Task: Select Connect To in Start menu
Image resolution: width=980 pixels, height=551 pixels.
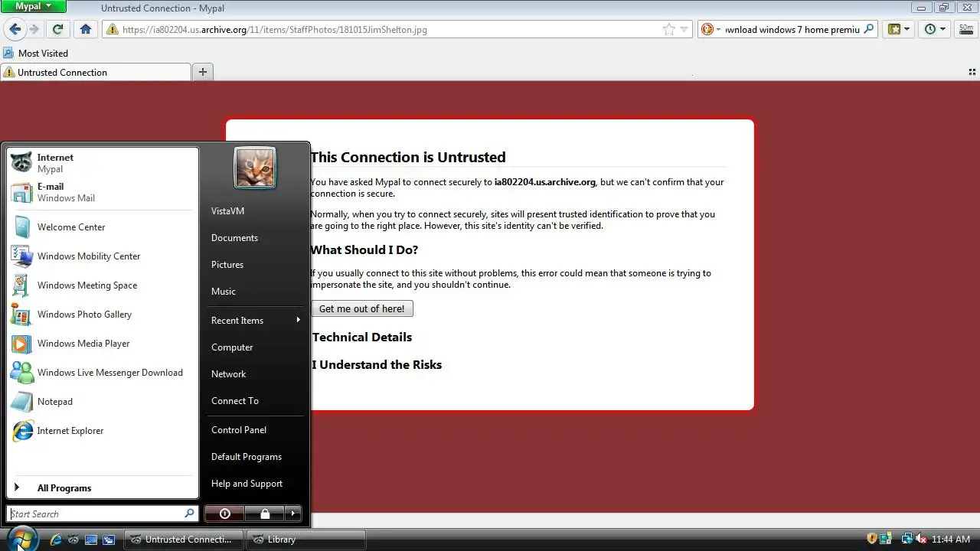Action: coord(255,401)
